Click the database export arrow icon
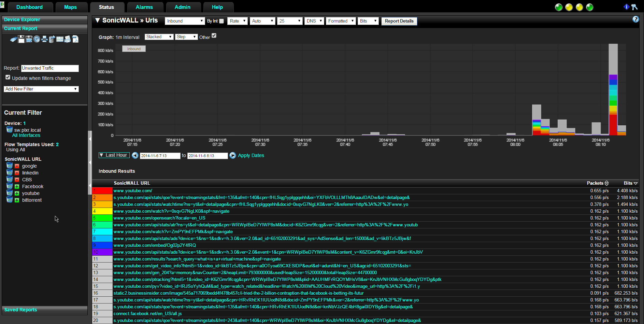Screen dimensions: 644x324 (52, 39)
